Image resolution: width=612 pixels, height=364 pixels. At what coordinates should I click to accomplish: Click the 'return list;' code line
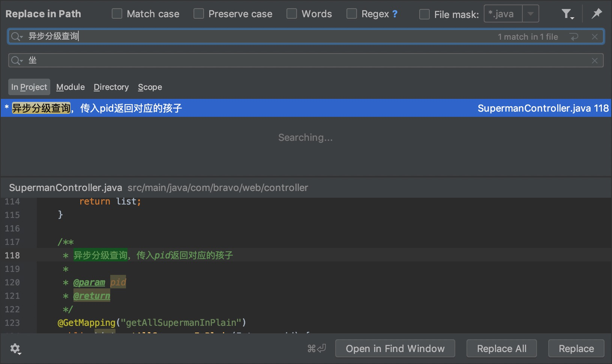point(110,201)
